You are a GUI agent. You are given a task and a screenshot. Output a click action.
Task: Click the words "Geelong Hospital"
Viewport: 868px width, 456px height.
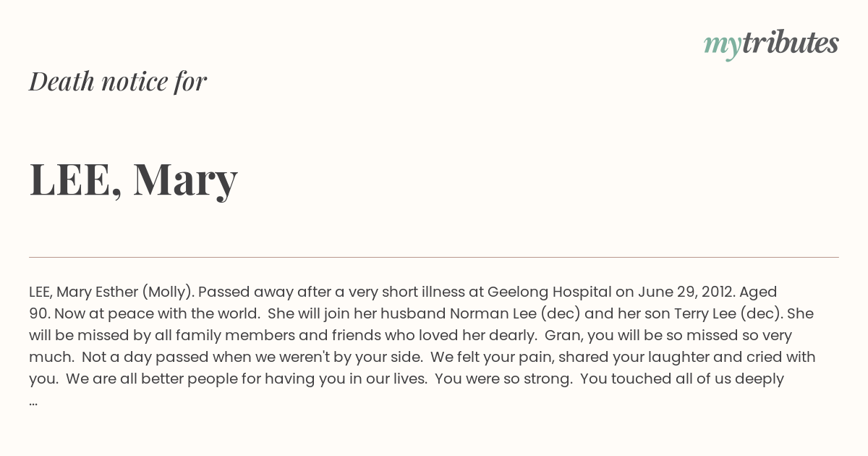(550, 292)
